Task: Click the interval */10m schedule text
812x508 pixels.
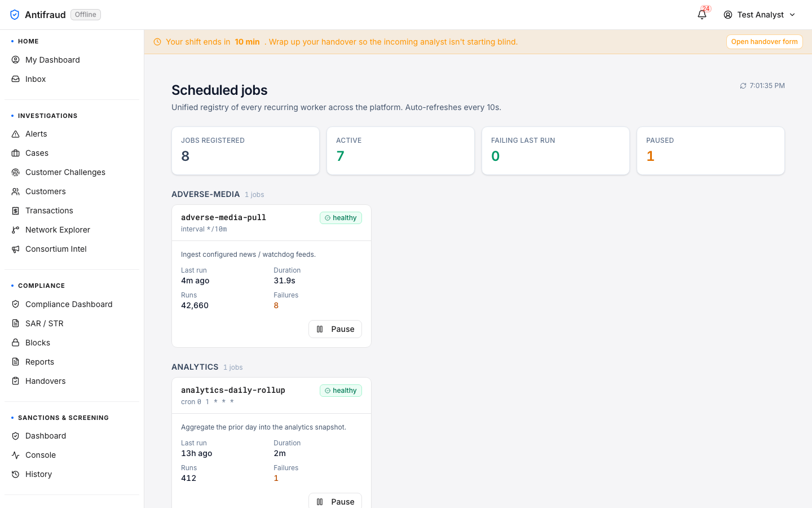Action: point(204,229)
